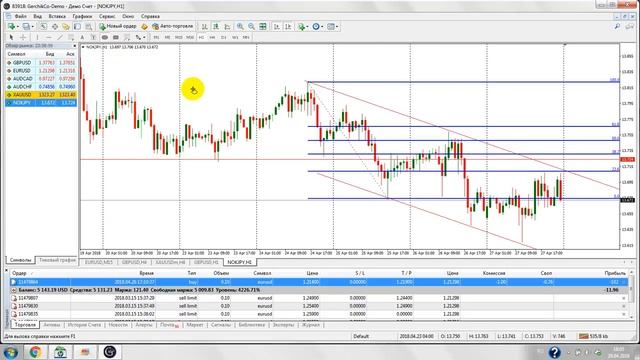
Task: Switch to the H4 timeframe
Action: point(212,37)
